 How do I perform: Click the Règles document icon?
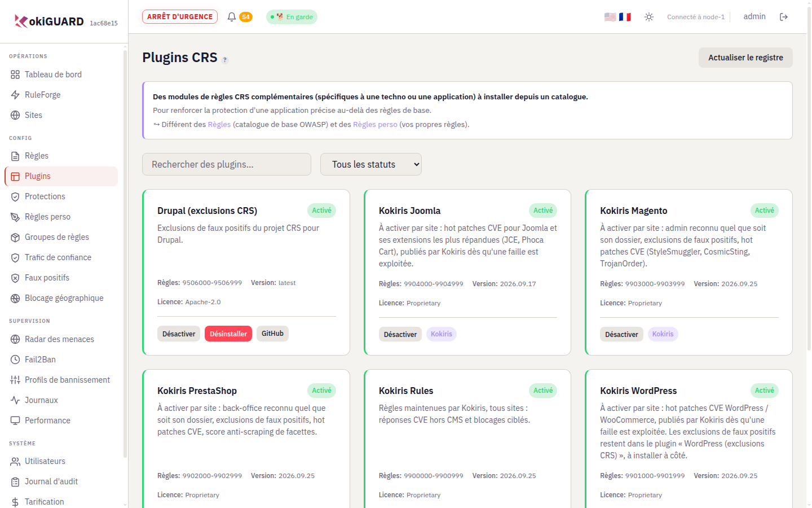15,156
